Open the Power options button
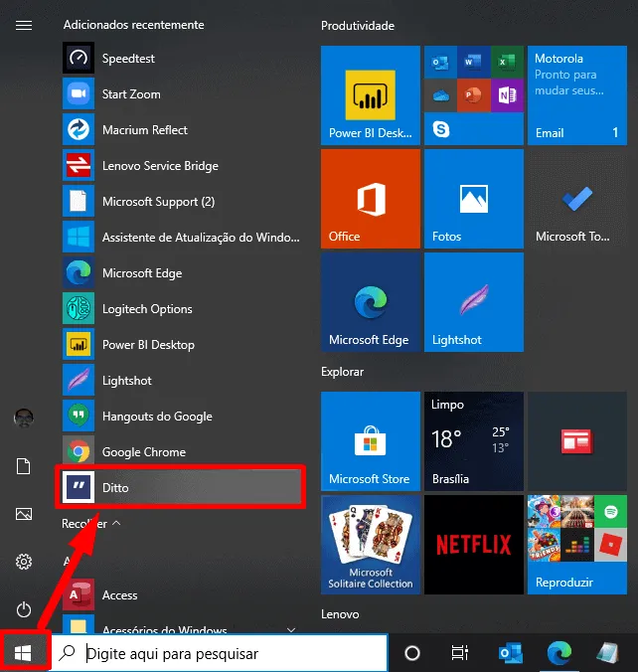This screenshot has height=672, width=638. tap(24, 609)
